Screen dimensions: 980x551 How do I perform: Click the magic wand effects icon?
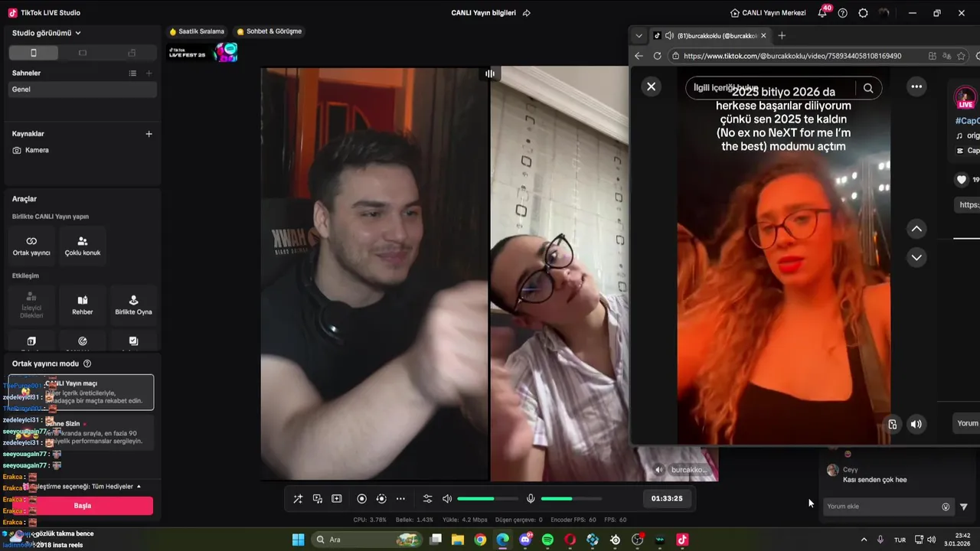click(x=298, y=499)
